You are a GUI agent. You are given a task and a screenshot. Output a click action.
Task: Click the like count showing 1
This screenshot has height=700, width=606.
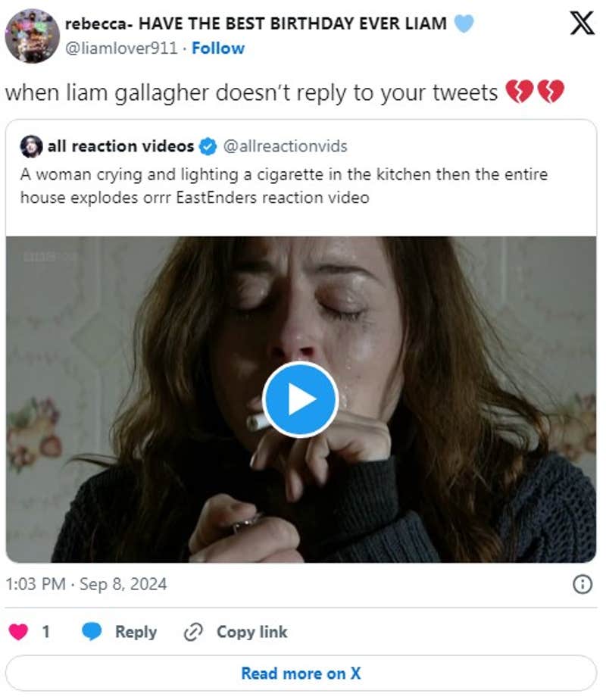[x=47, y=632]
